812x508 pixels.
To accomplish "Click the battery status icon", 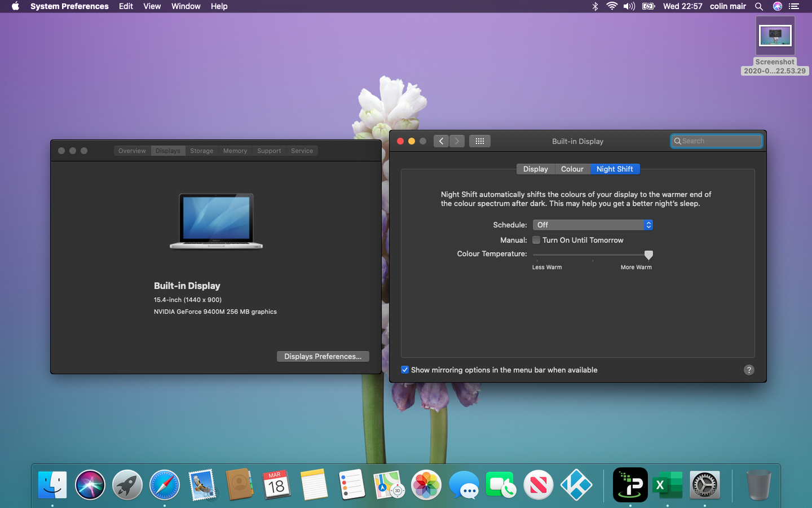I will (x=648, y=6).
